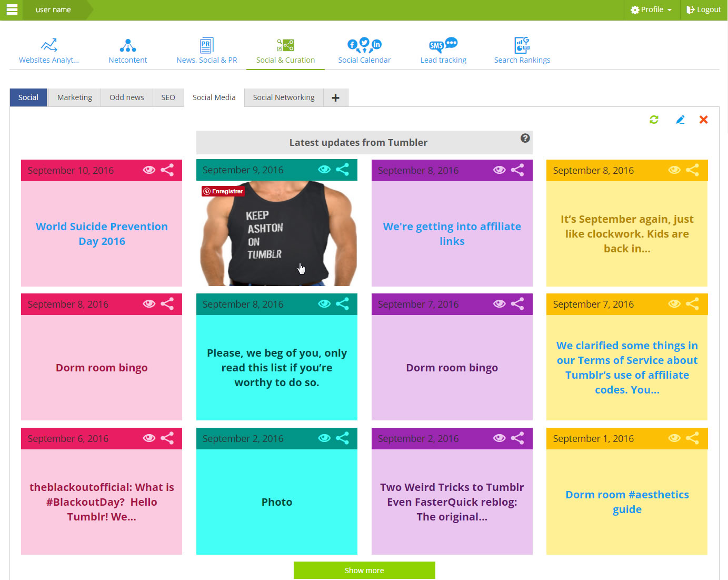728x580 pixels.
Task: Open the Netcontent section
Action: [x=128, y=51]
